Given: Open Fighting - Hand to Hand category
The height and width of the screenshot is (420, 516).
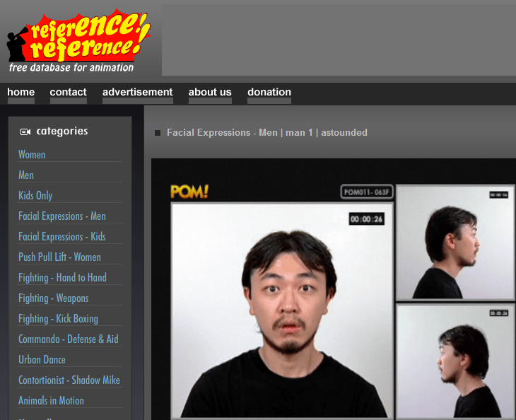Looking at the screenshot, I should pos(62,277).
